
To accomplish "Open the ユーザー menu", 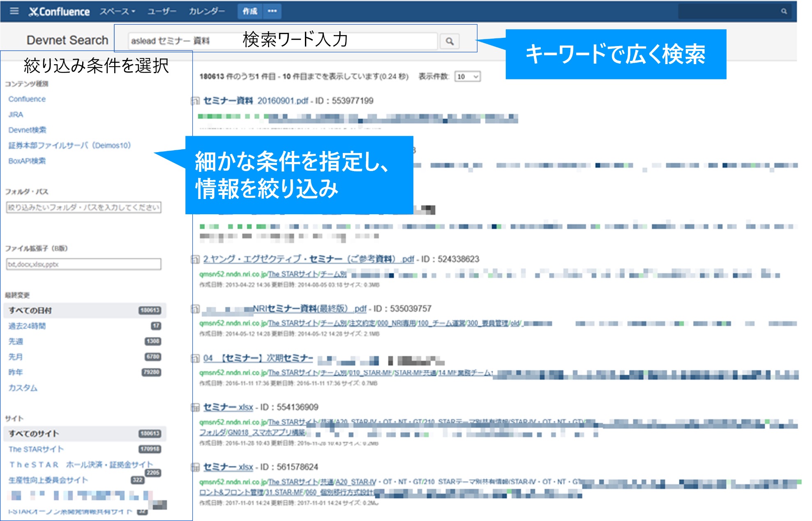I will point(161,12).
